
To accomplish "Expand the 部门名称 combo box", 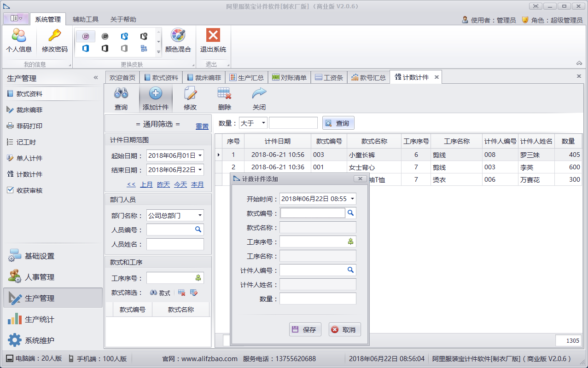I will pos(200,215).
